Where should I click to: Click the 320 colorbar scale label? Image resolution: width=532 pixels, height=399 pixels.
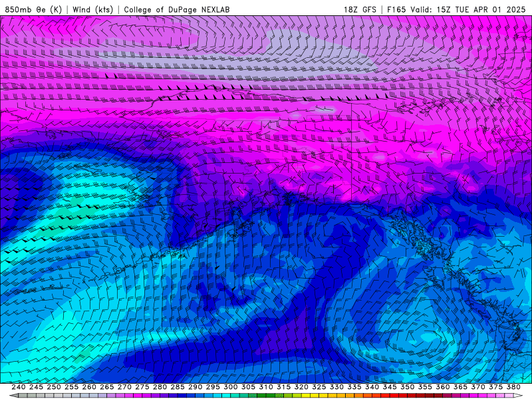301,387
